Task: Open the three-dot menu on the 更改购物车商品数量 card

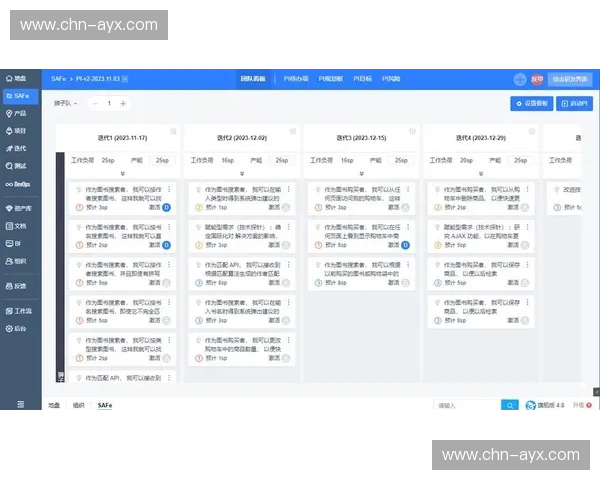Action: pyautogui.click(x=289, y=340)
